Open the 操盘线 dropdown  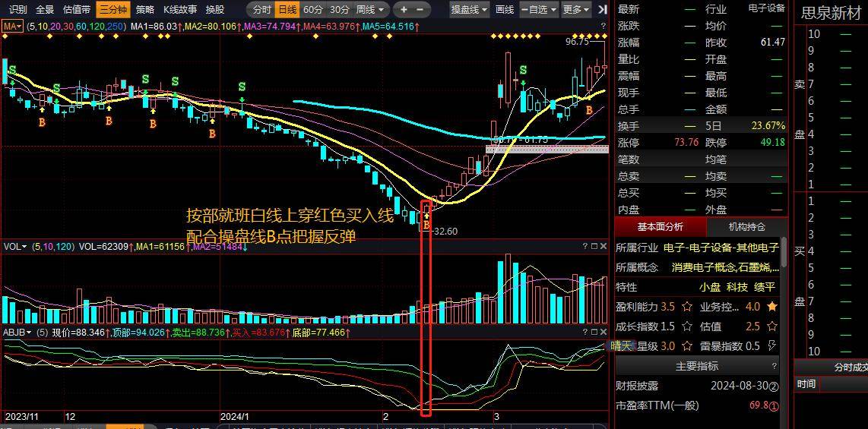[470, 9]
